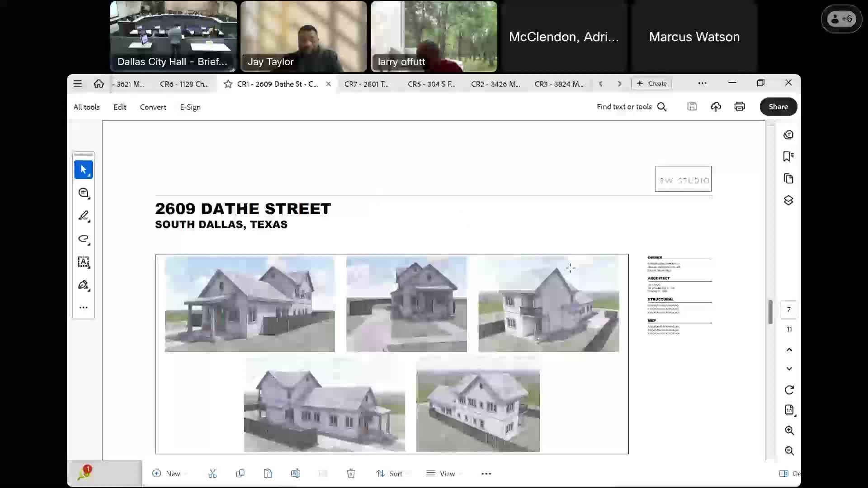The width and height of the screenshot is (868, 488).
Task: Click the page number field showing 7
Action: coord(788,310)
